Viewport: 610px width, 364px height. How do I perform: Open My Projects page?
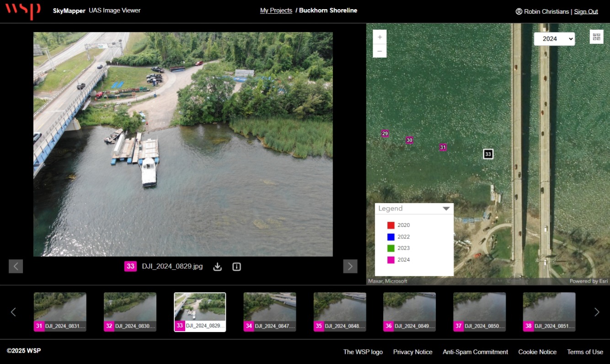pos(276,11)
